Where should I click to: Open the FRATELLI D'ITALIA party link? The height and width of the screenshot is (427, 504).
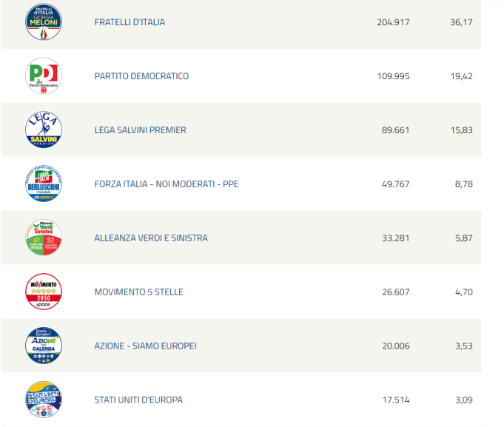click(130, 22)
